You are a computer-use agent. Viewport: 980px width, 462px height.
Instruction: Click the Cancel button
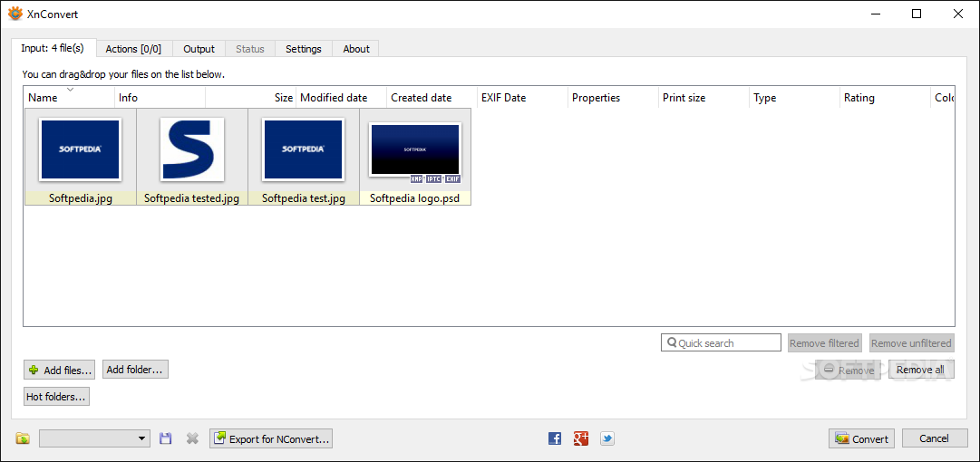[x=935, y=438]
